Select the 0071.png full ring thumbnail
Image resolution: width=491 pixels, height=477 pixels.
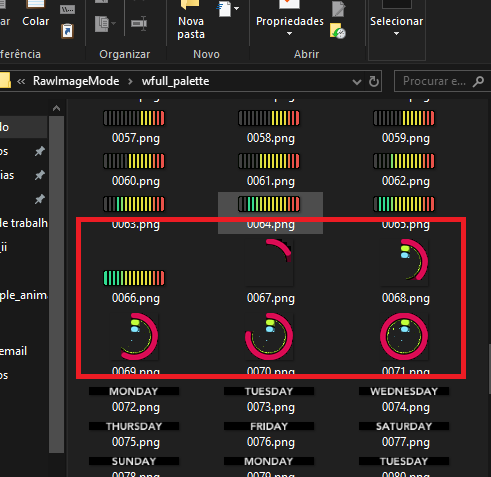[404, 336]
